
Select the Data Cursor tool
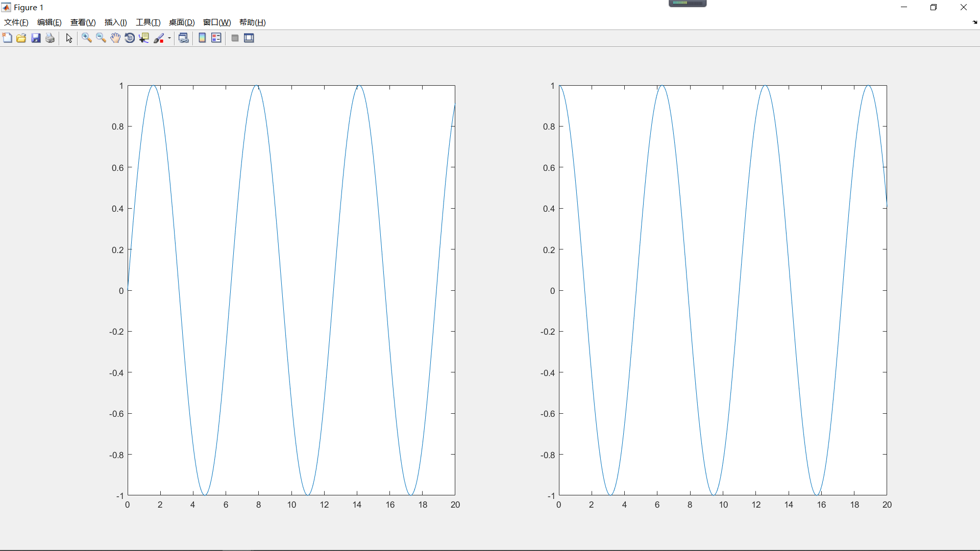144,38
